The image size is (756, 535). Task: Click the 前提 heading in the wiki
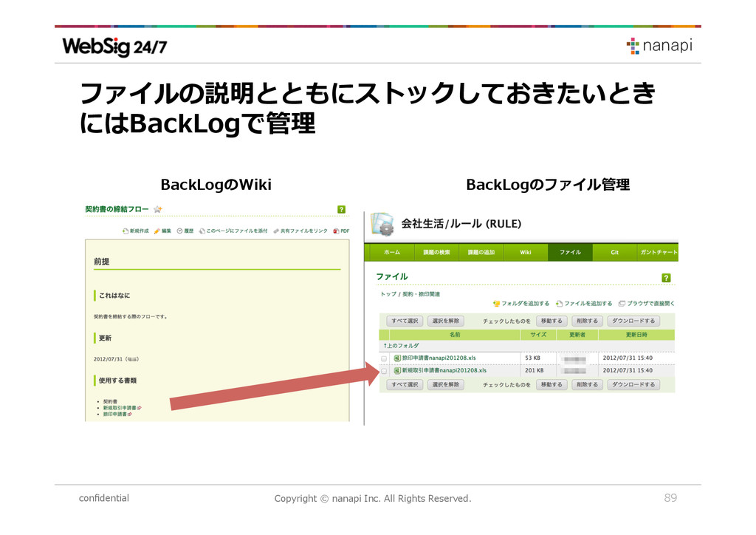point(102,262)
